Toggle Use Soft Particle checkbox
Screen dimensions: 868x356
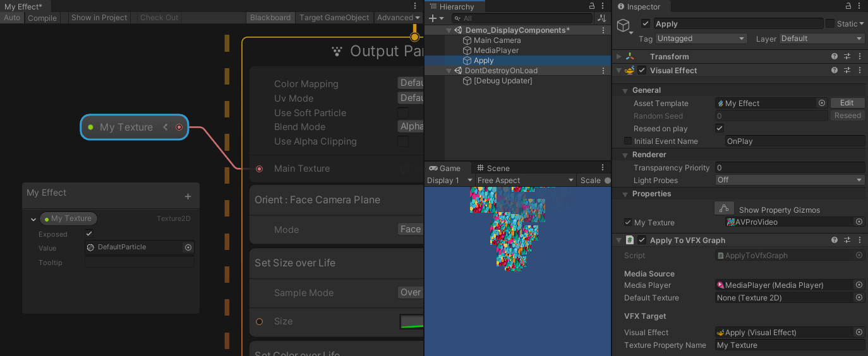[402, 112]
